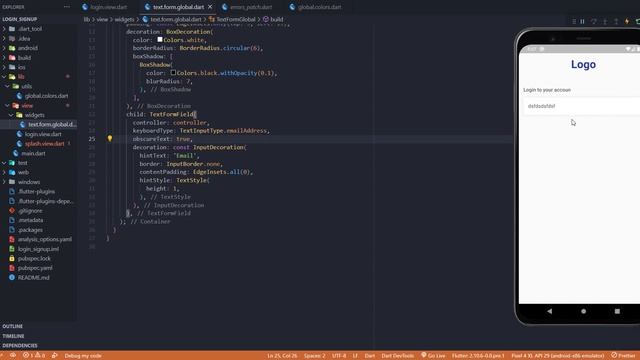Click Debug my code in status bar
640x360 pixels.
click(83, 356)
